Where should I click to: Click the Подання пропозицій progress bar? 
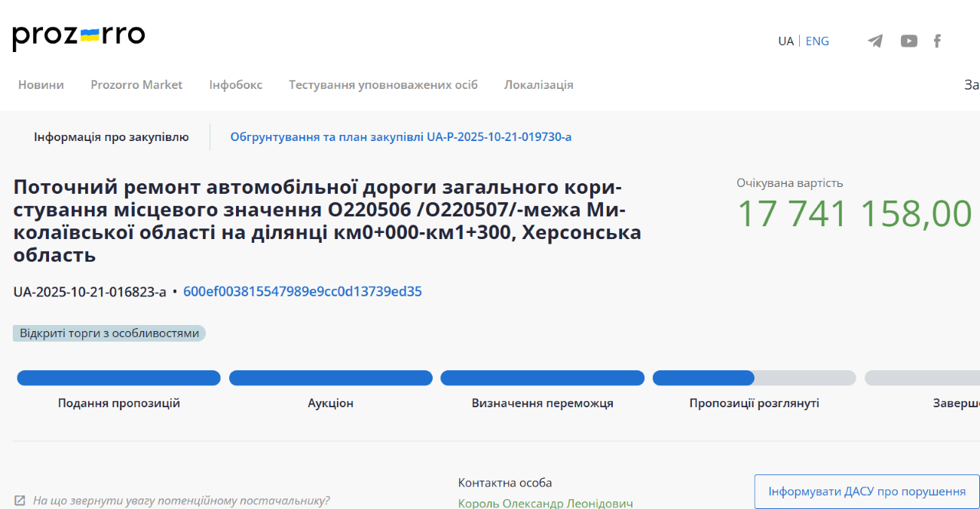[118, 379]
